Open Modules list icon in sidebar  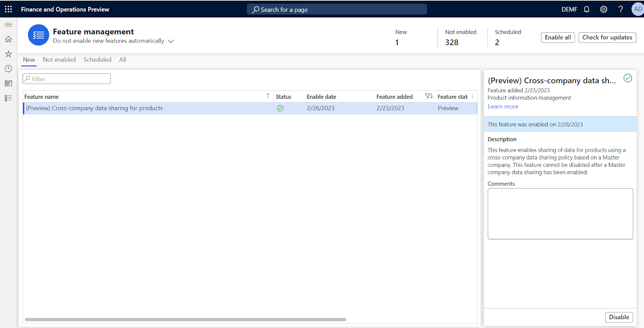coord(8,98)
